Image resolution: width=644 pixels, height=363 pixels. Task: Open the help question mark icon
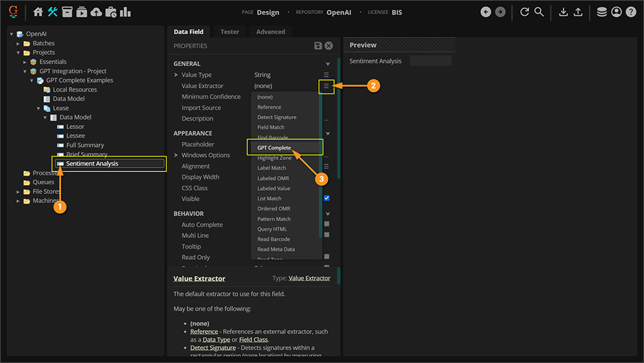(631, 12)
